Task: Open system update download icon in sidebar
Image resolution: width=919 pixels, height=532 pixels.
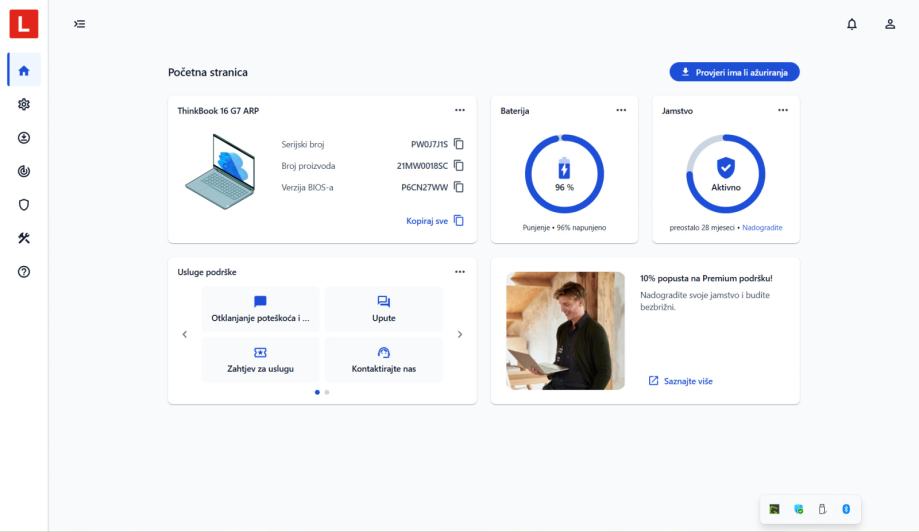Action: pos(24,138)
